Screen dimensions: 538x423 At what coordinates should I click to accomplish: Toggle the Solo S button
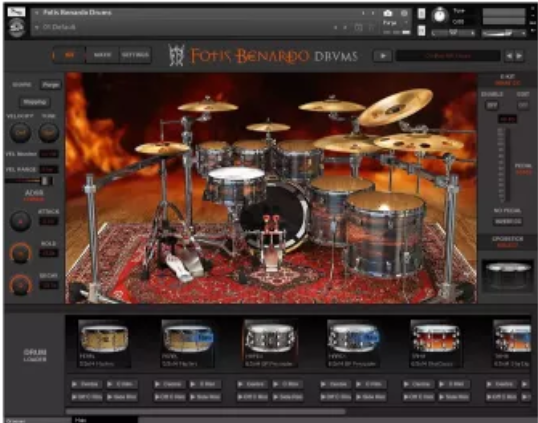point(421,13)
